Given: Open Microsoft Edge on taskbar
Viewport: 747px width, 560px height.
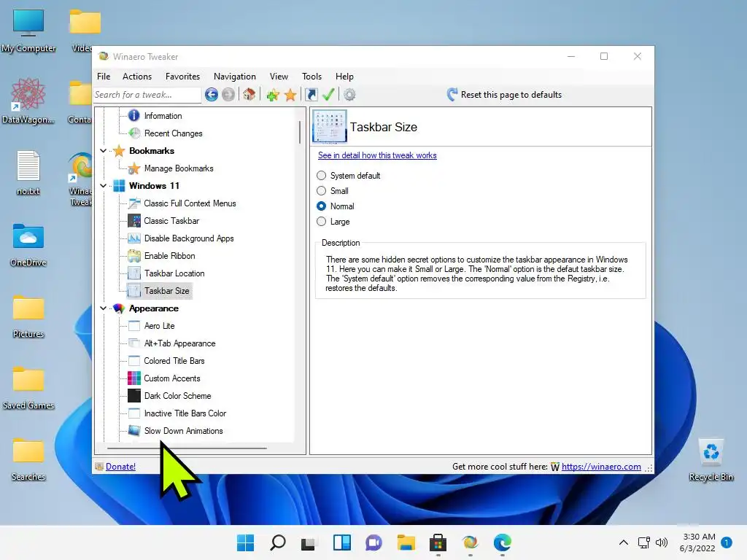Looking at the screenshot, I should (x=502, y=542).
